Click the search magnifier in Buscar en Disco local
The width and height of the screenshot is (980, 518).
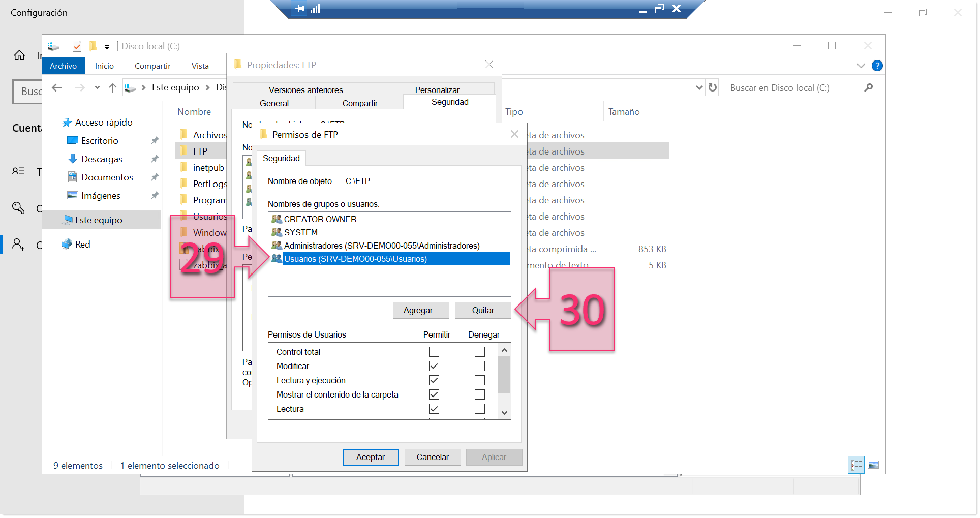868,87
